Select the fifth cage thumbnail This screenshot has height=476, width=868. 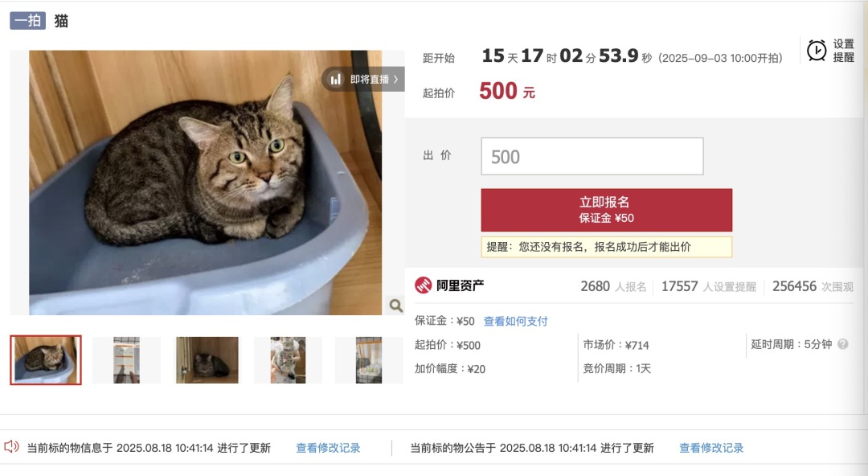[x=369, y=359]
